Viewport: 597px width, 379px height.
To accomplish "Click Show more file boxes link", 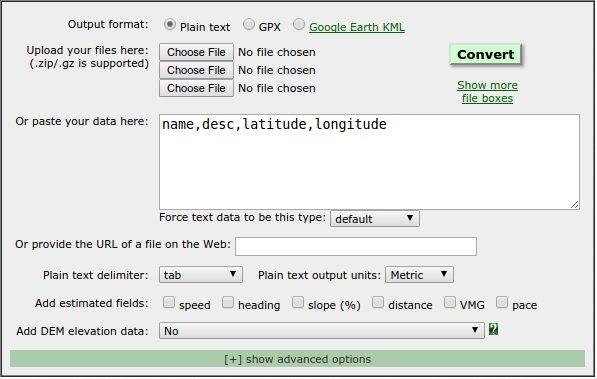I will point(487,91).
